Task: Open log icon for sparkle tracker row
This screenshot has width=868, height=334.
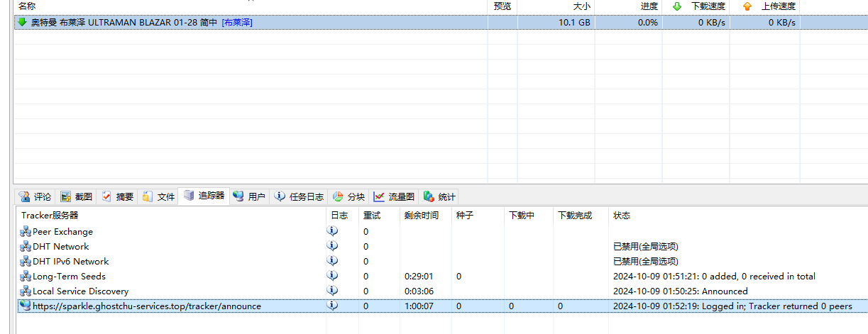Action: point(332,306)
